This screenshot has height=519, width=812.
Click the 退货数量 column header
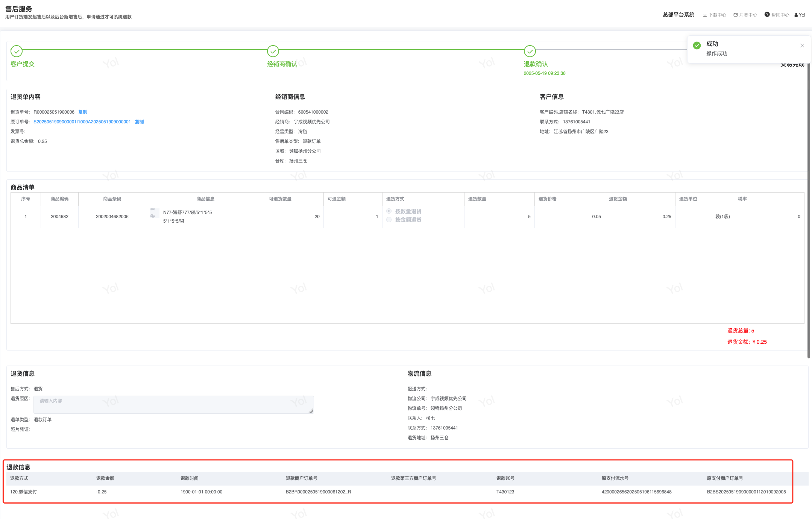pos(477,199)
